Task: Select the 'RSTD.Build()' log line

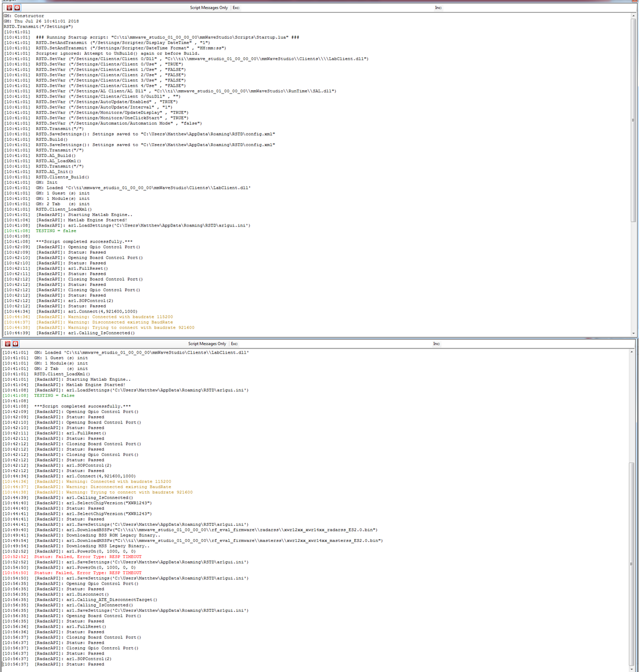Action: tap(36, 139)
